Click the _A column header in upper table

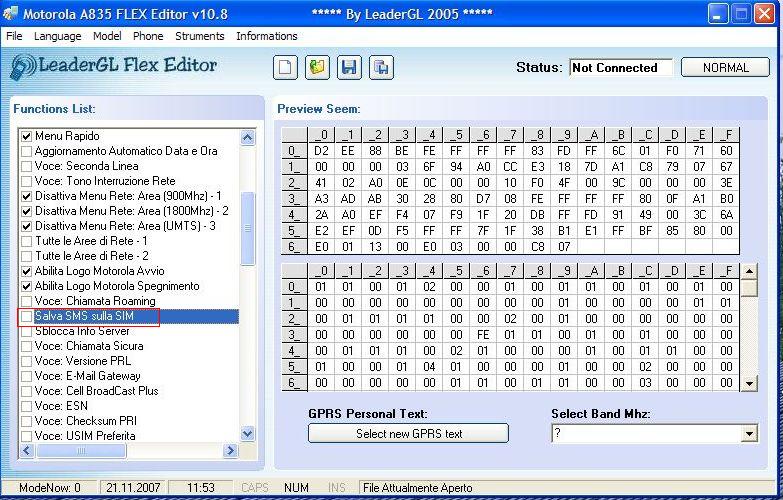(591, 135)
